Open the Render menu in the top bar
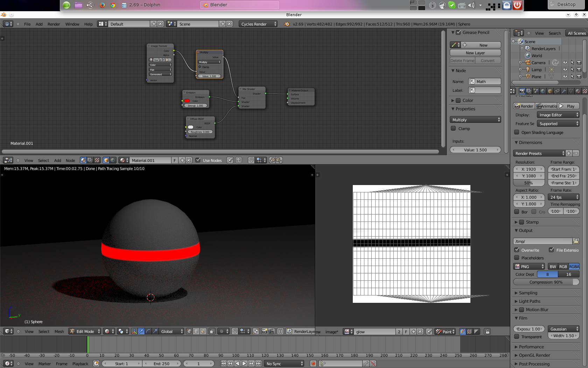This screenshot has height=368, width=588. [x=54, y=24]
